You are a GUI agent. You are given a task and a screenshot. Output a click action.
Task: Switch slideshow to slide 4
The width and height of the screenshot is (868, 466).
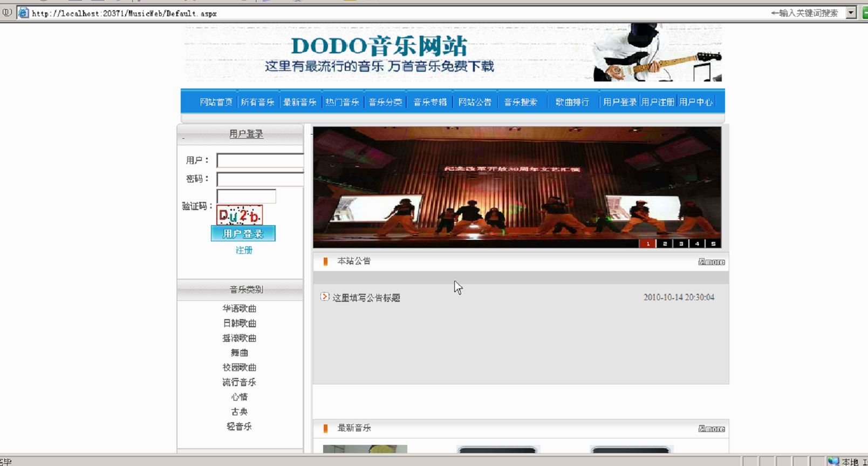(x=697, y=244)
